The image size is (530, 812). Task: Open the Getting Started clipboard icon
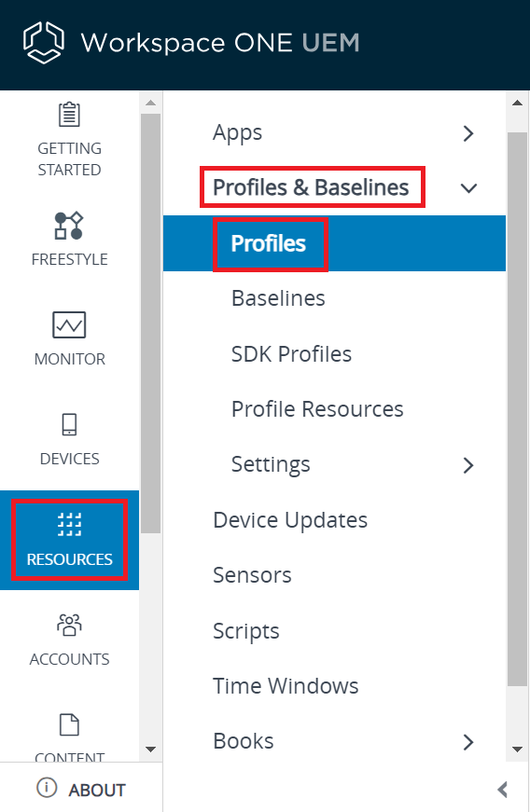click(x=69, y=115)
